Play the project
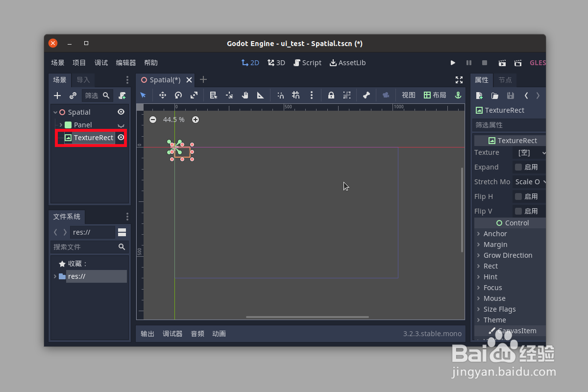The width and height of the screenshot is (588, 392). coord(453,63)
